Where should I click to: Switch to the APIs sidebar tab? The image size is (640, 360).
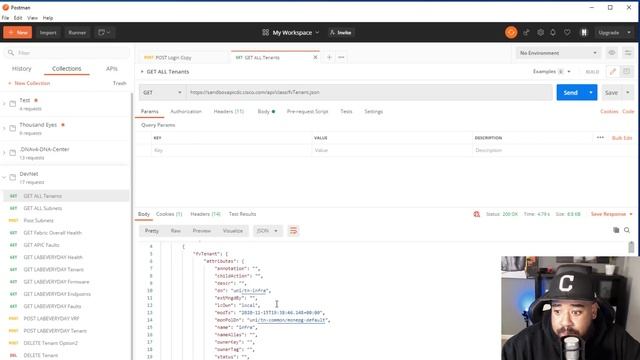111,69
